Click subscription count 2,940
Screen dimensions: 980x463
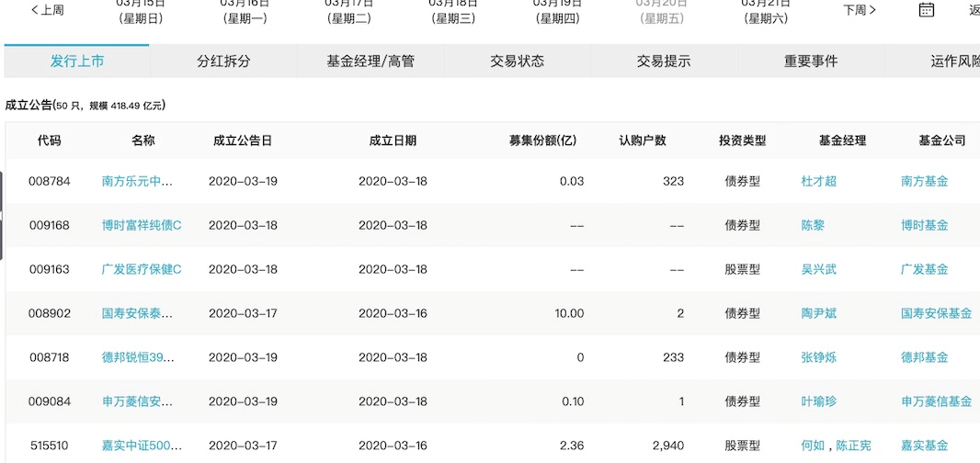click(x=667, y=446)
